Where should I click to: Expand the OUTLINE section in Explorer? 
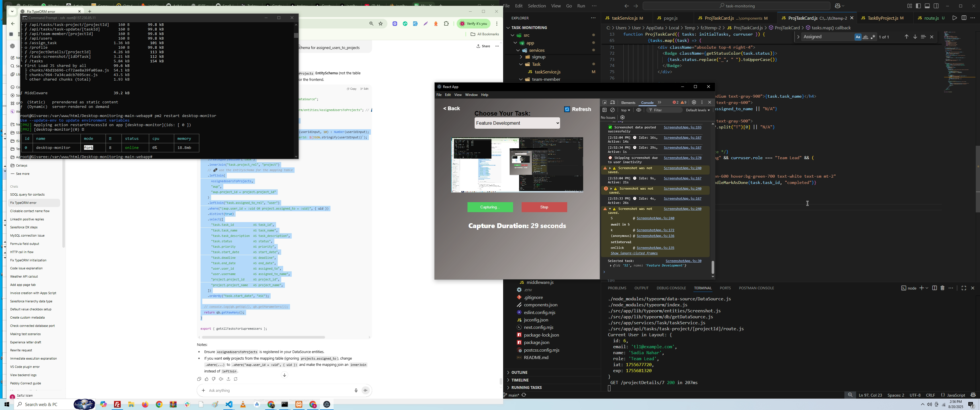pyautogui.click(x=520, y=372)
